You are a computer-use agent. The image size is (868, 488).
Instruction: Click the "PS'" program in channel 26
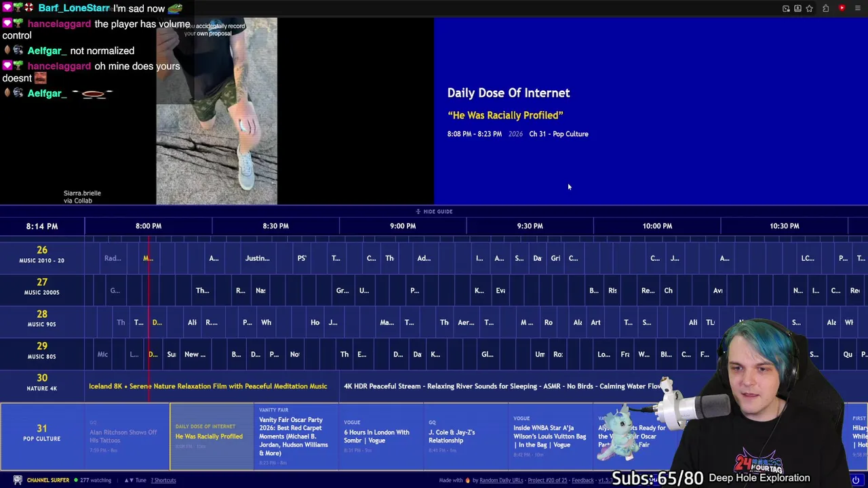point(302,258)
